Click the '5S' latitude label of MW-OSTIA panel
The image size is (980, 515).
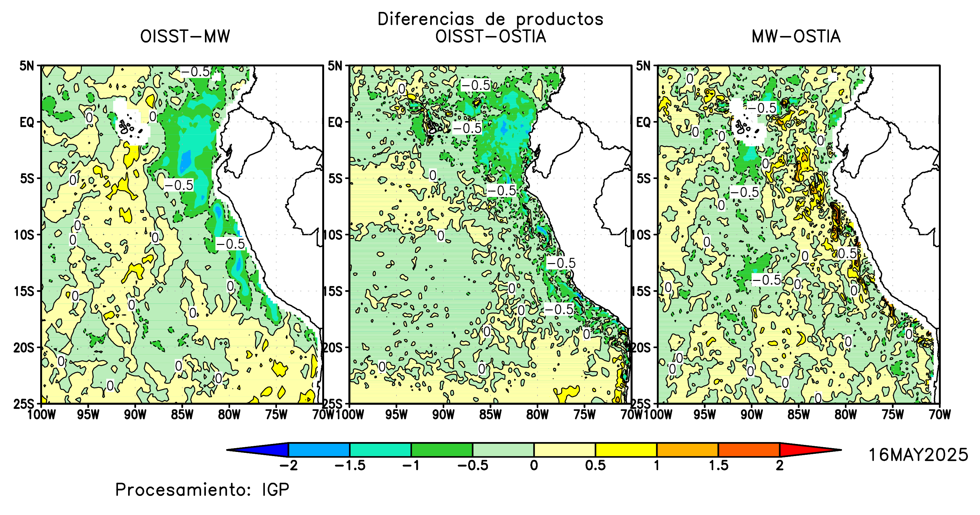coord(644,179)
